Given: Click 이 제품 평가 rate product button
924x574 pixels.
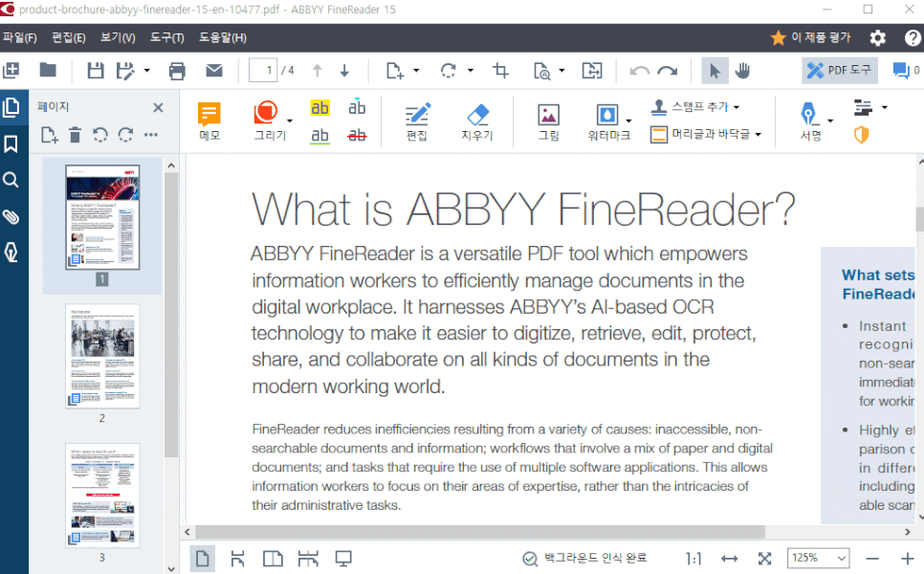Looking at the screenshot, I should point(811,37).
